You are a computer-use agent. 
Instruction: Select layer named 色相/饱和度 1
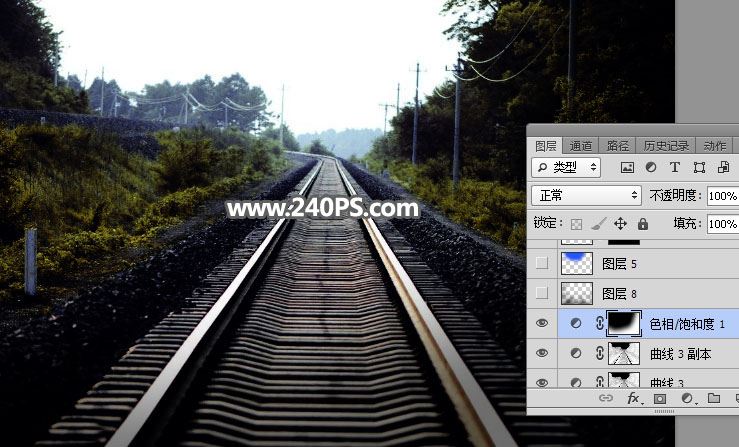687,324
